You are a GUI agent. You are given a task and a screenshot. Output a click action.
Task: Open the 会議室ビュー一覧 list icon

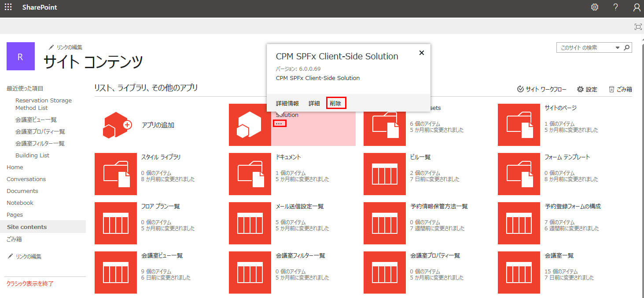[x=116, y=273]
